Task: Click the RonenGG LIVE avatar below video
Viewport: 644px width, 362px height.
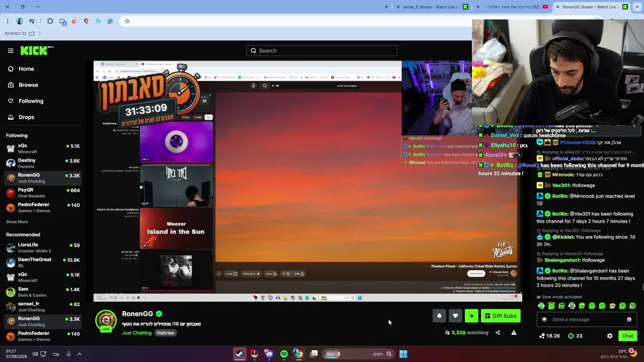Action: tap(106, 322)
